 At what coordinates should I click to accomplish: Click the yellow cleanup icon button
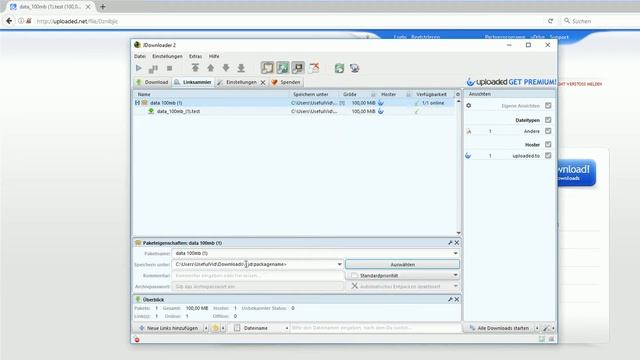click(216, 328)
